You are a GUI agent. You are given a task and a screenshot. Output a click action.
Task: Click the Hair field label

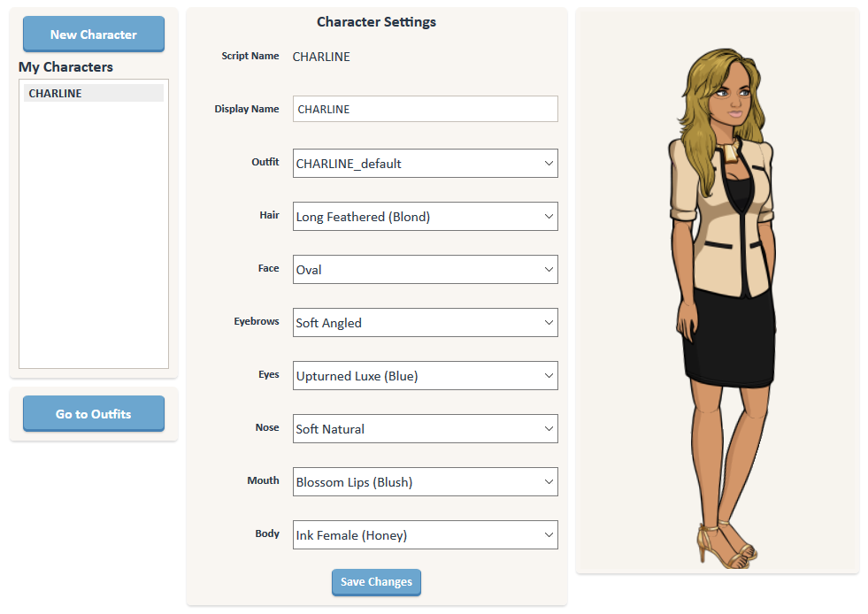pyautogui.click(x=270, y=215)
